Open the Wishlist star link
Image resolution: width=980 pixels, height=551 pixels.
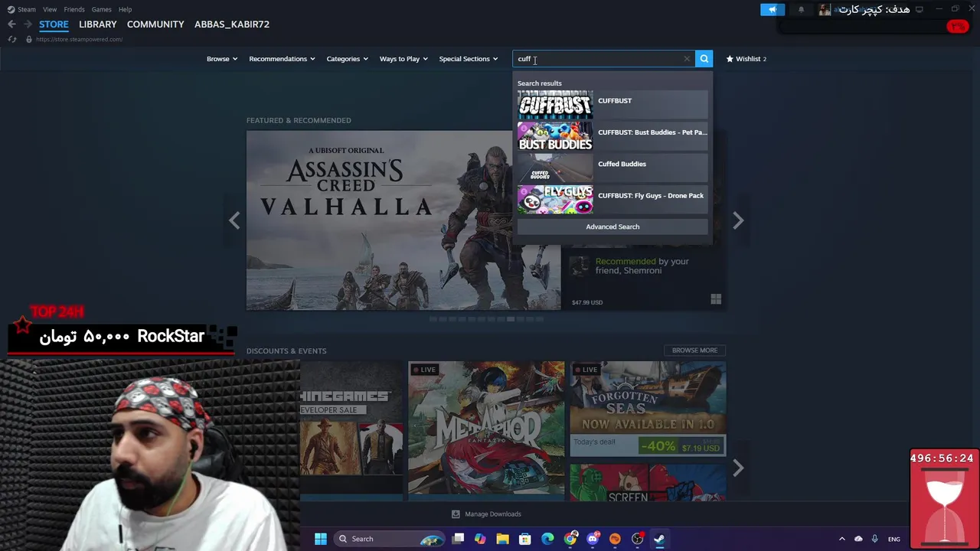point(746,59)
